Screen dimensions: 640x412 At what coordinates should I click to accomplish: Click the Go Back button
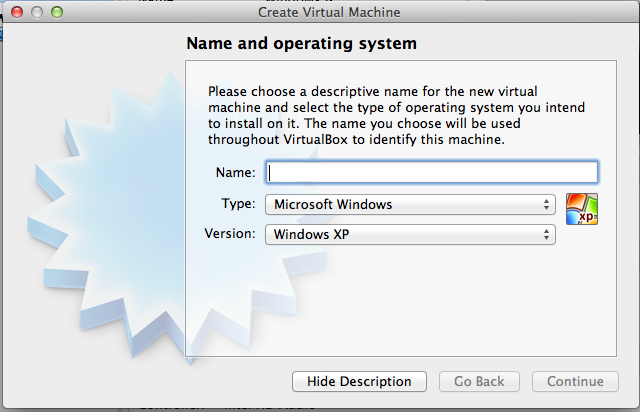click(x=479, y=381)
